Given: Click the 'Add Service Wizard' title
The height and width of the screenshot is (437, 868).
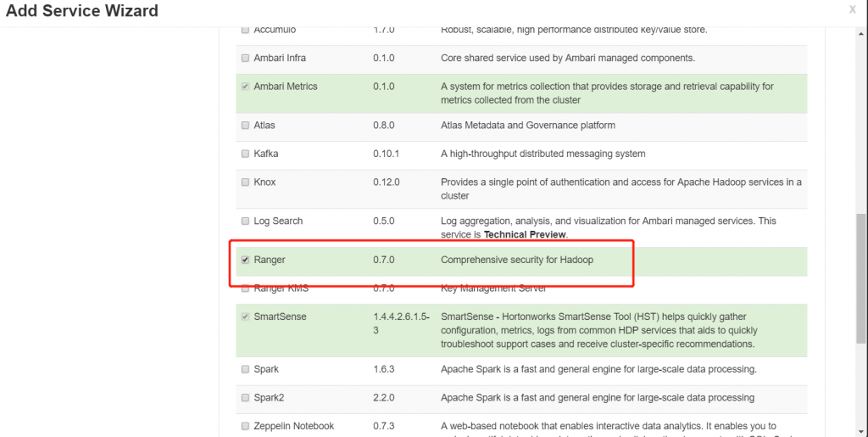Looking at the screenshot, I should 82,10.
